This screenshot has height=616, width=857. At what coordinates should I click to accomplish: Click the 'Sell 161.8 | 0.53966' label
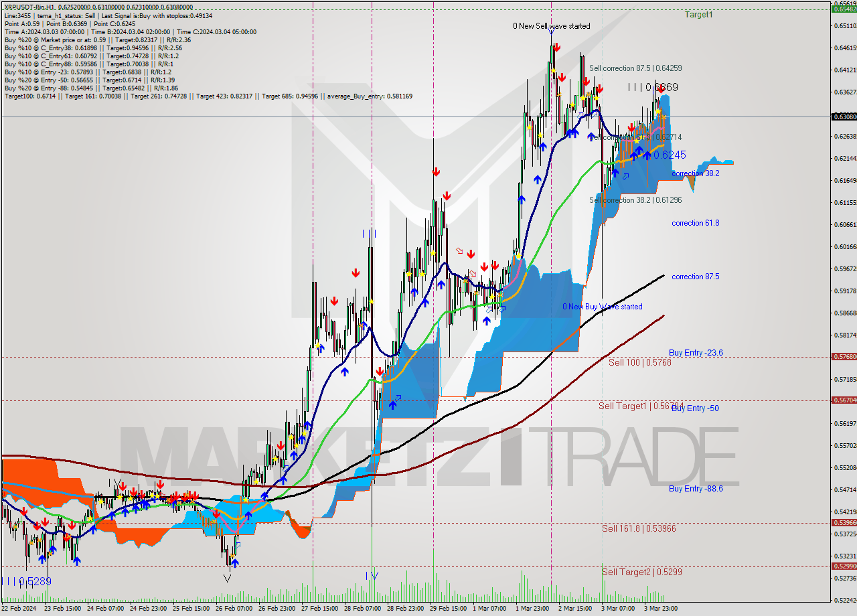coord(639,528)
